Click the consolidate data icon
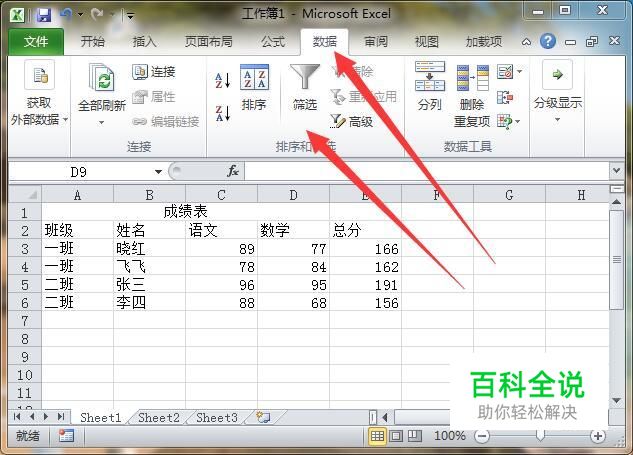 [505, 97]
